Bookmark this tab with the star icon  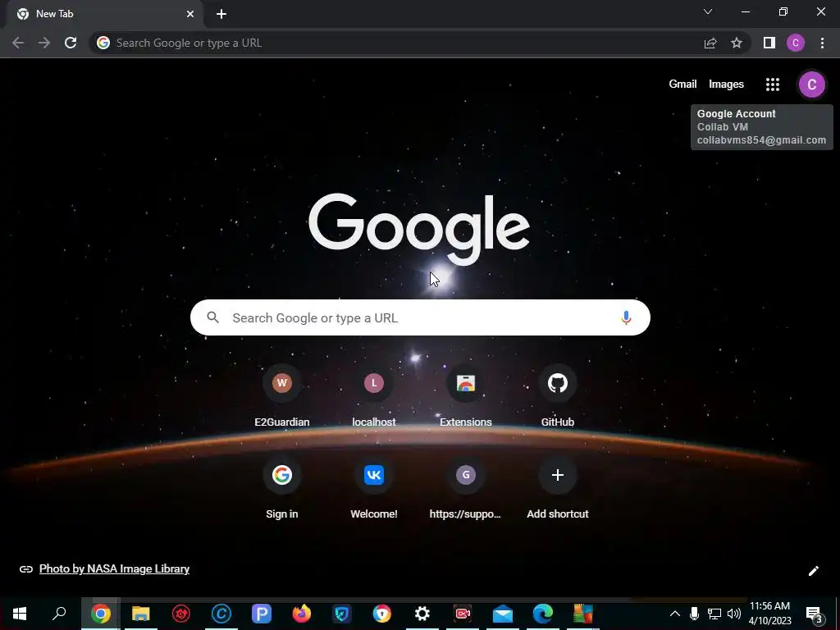pos(737,43)
